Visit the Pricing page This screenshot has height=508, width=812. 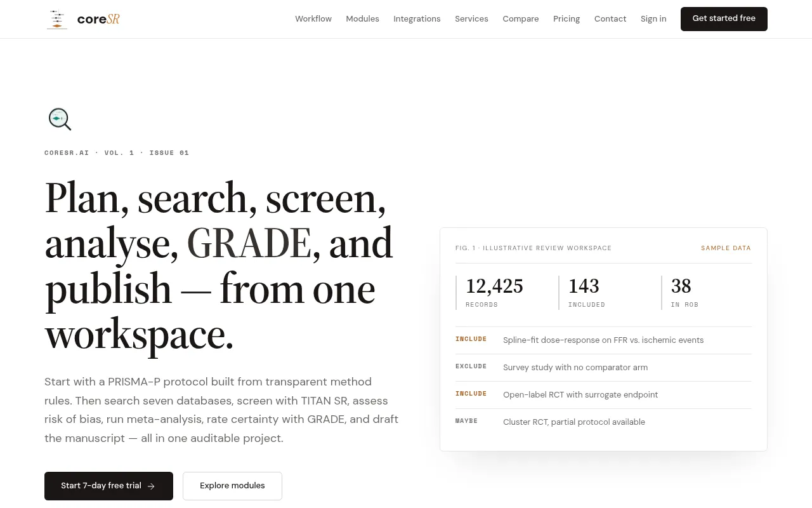click(x=566, y=19)
